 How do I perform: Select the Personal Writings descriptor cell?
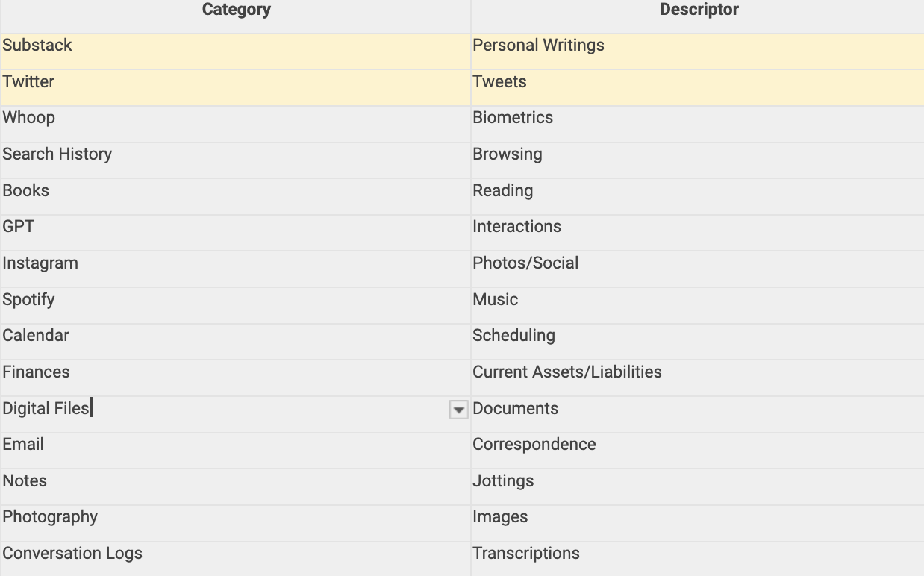pos(538,46)
